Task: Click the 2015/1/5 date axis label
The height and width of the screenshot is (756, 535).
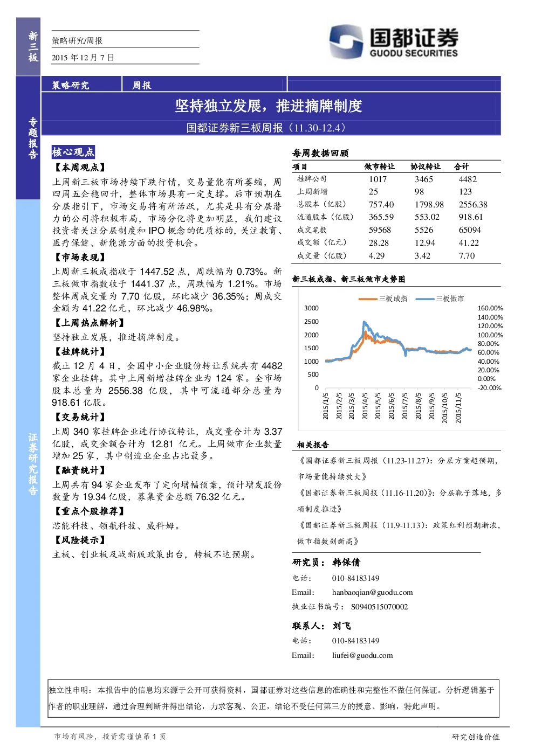Action: coord(326,406)
